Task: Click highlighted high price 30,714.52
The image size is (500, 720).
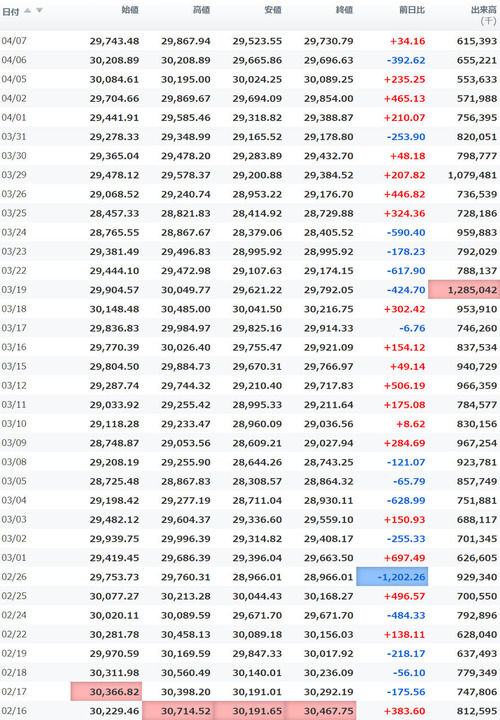Action: (x=178, y=711)
